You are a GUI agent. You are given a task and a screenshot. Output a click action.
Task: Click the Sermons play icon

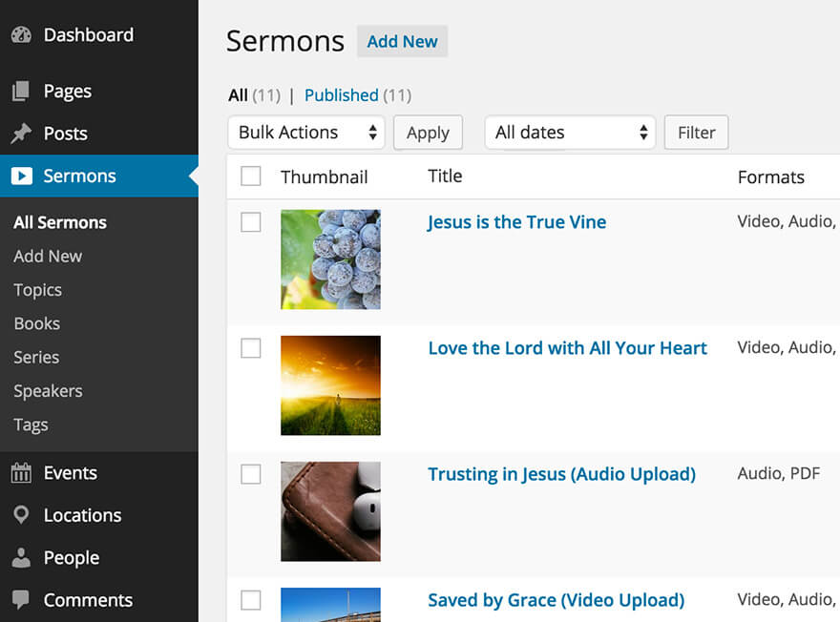(21, 176)
